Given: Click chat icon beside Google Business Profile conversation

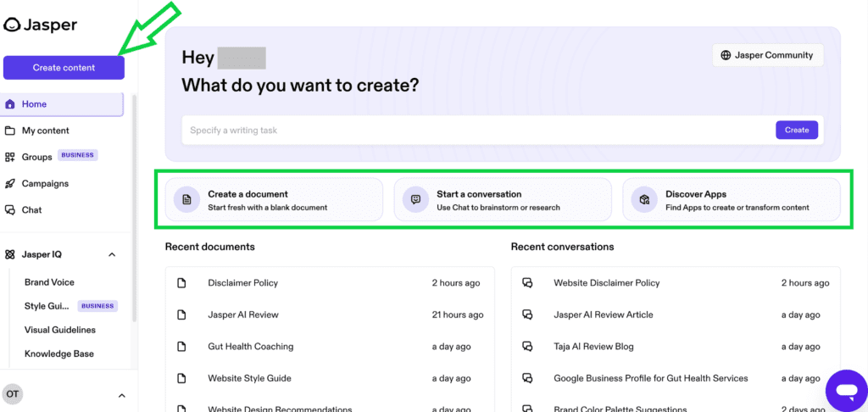Looking at the screenshot, I should coord(527,379).
